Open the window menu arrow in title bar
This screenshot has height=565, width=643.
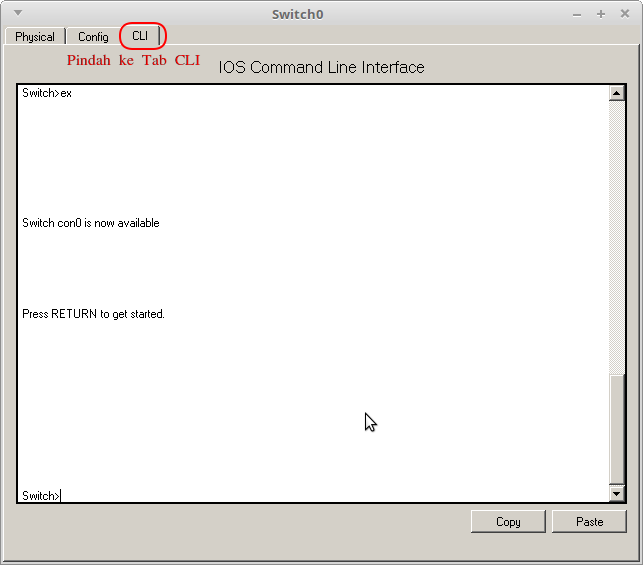(x=18, y=13)
